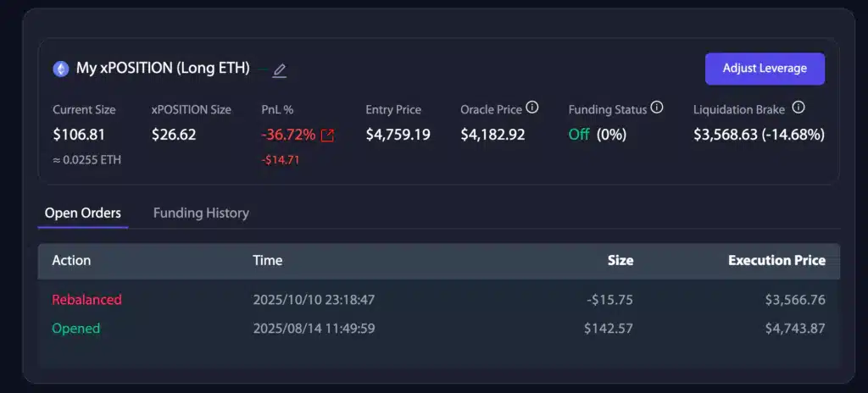Click the Funding Status info icon
This screenshot has height=393, width=868.
click(x=657, y=108)
